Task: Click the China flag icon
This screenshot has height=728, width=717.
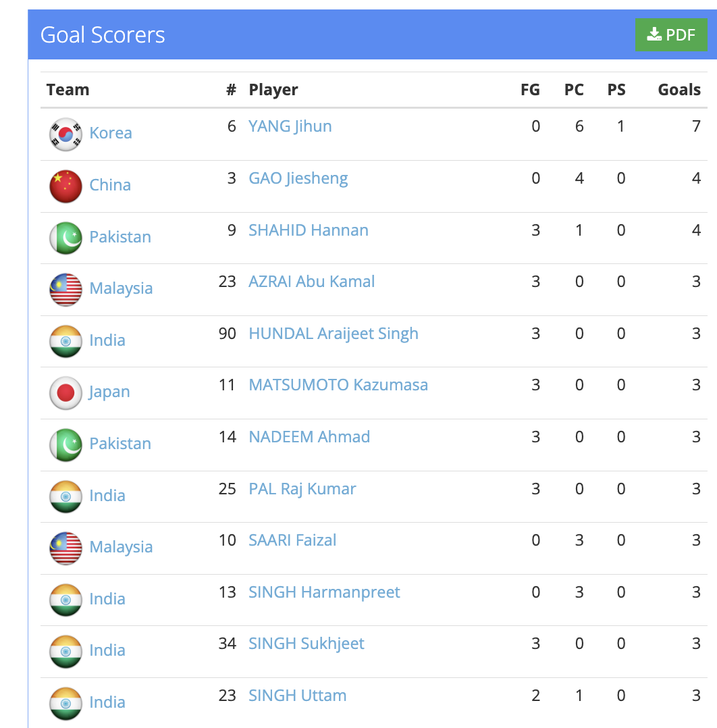Action: point(65,186)
